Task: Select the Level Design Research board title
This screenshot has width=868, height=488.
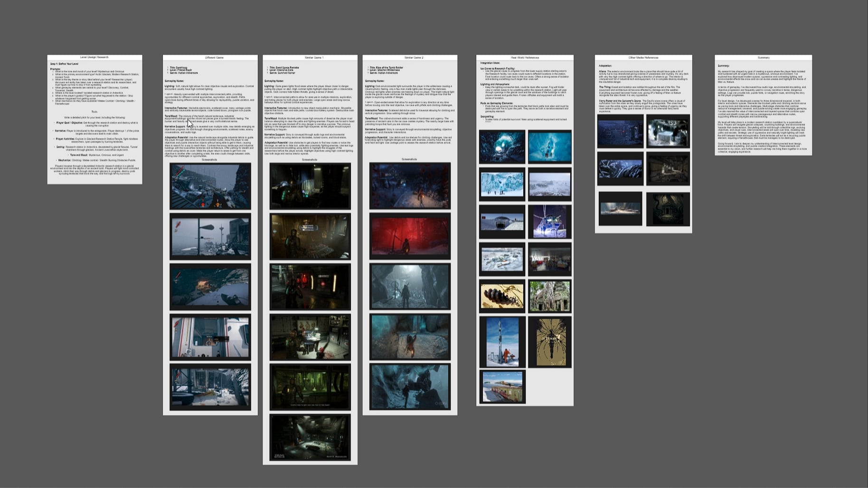Action: point(94,57)
